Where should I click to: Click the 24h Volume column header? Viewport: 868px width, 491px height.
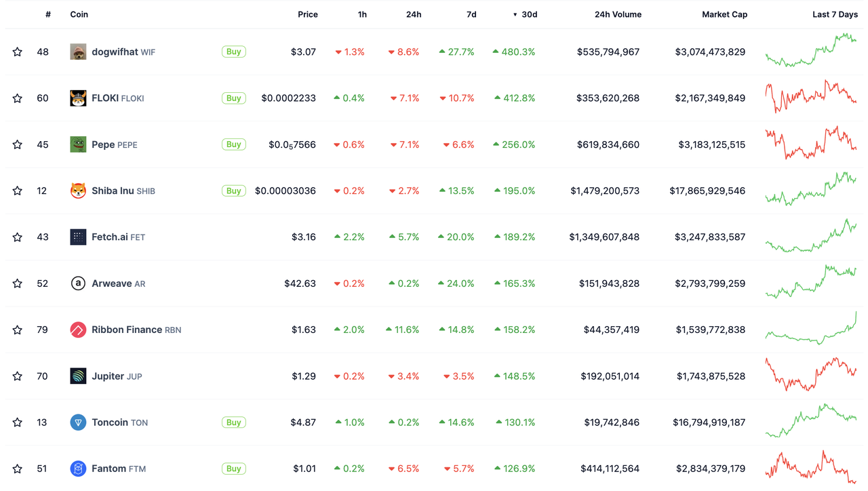[x=618, y=14]
